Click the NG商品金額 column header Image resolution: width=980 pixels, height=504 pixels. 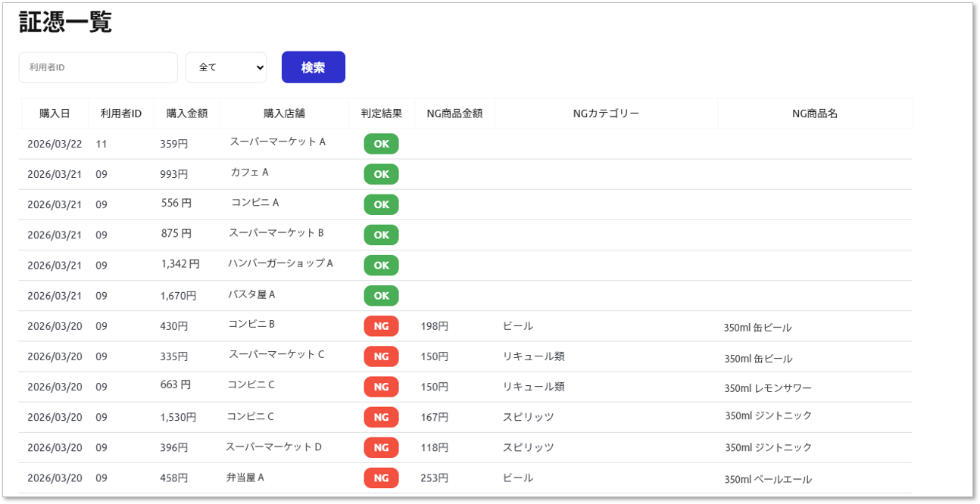[454, 114]
